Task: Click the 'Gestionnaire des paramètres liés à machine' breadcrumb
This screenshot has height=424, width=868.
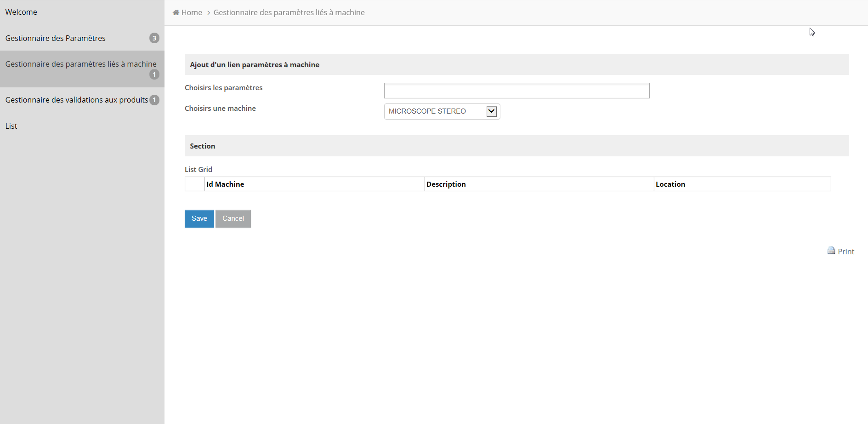Action: click(289, 12)
